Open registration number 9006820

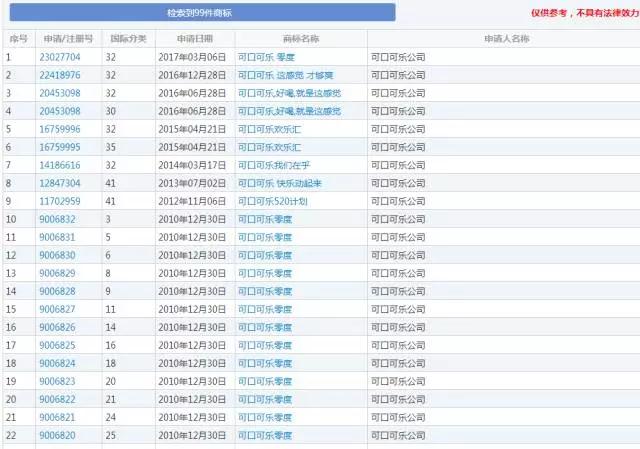tap(56, 435)
